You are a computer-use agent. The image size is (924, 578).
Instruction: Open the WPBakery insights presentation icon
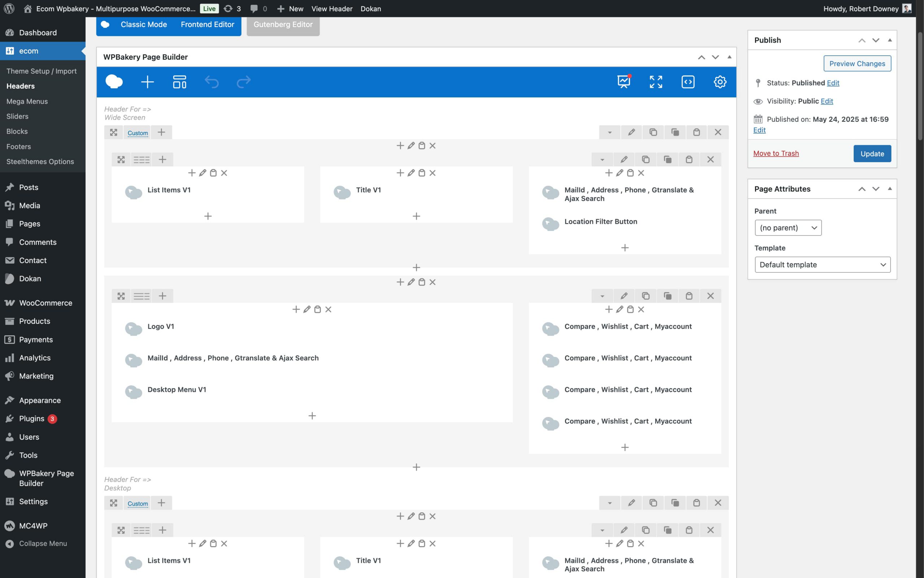624,81
